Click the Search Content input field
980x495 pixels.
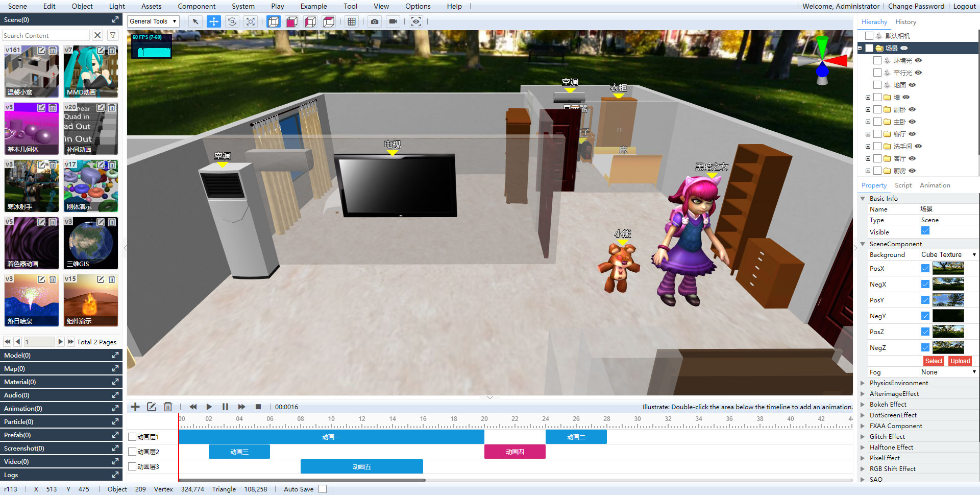tap(46, 35)
